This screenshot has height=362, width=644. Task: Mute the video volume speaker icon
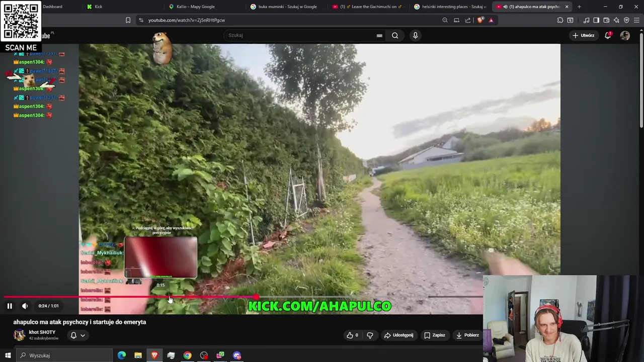pyautogui.click(x=25, y=306)
